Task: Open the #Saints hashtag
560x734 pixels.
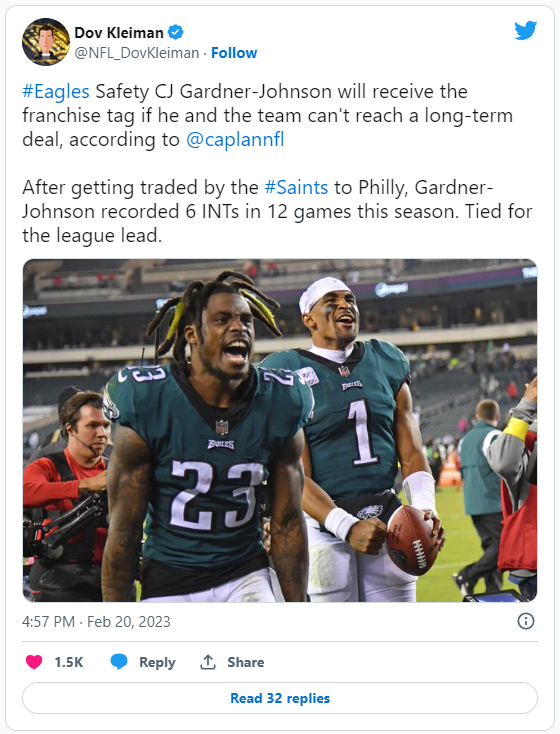Action: tap(296, 187)
